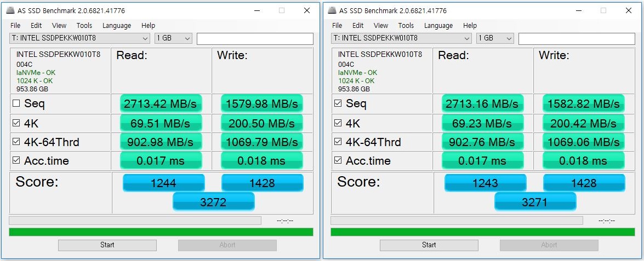Click the 902.76 MB/s 4K-64Thrd read result
The image size is (644, 261).
(483, 142)
